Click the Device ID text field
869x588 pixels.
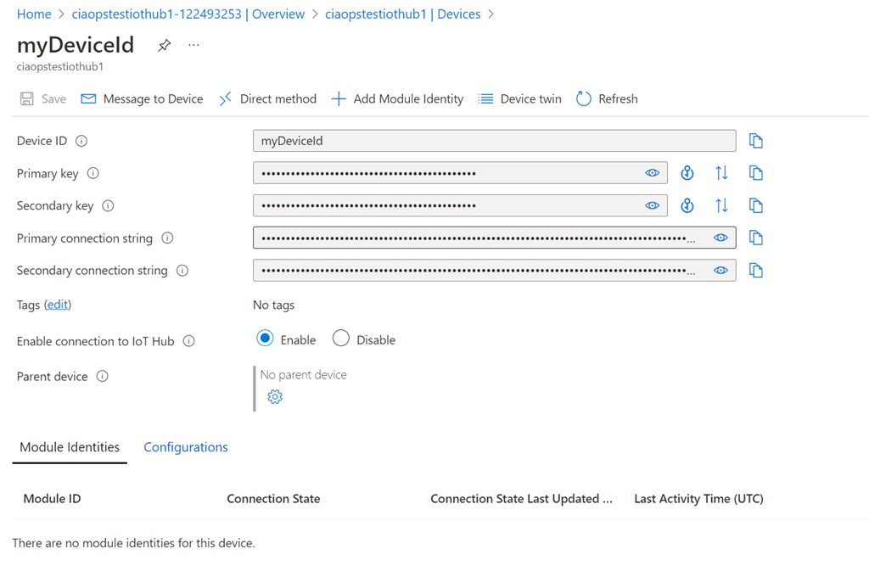click(494, 141)
